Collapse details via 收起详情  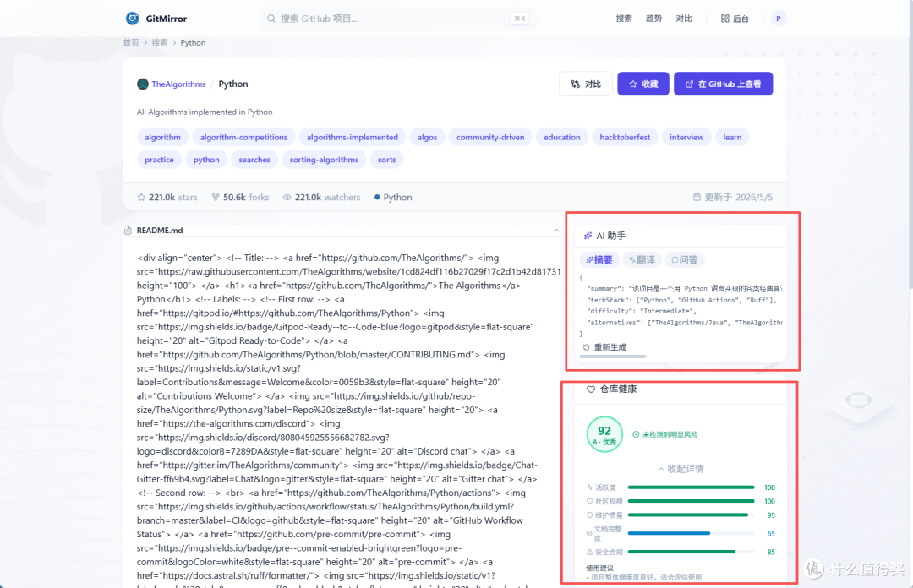[x=681, y=469]
